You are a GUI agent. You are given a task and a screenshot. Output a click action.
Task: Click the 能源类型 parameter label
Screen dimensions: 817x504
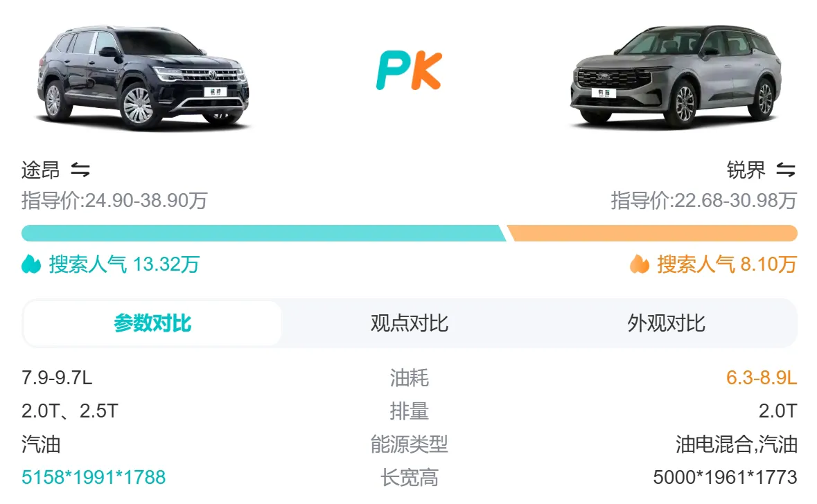[x=409, y=445]
